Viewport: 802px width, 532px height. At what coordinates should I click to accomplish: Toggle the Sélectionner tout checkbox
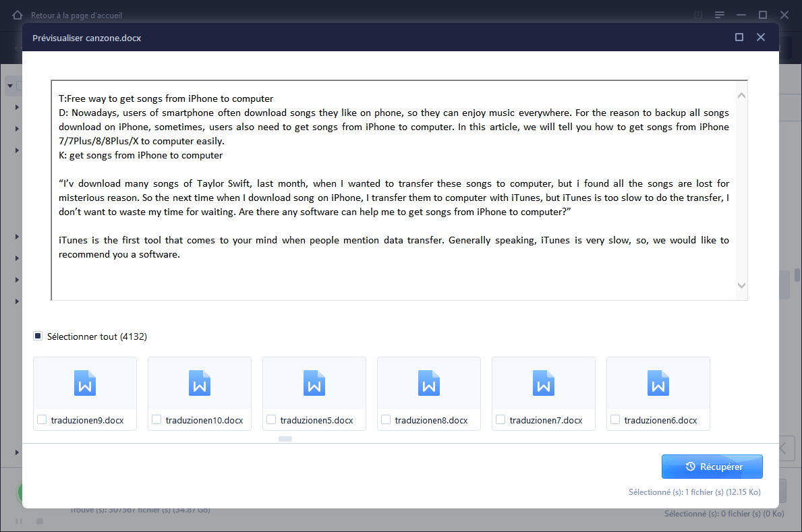point(38,336)
